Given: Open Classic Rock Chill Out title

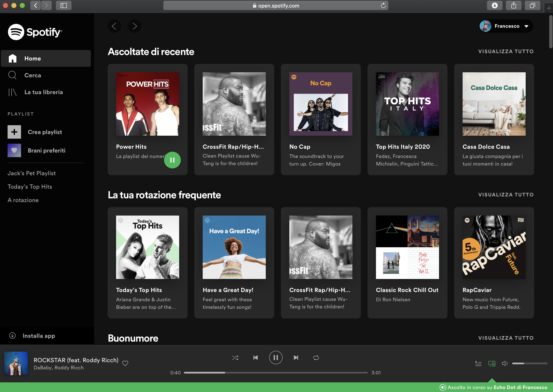Looking at the screenshot, I should 407,290.
